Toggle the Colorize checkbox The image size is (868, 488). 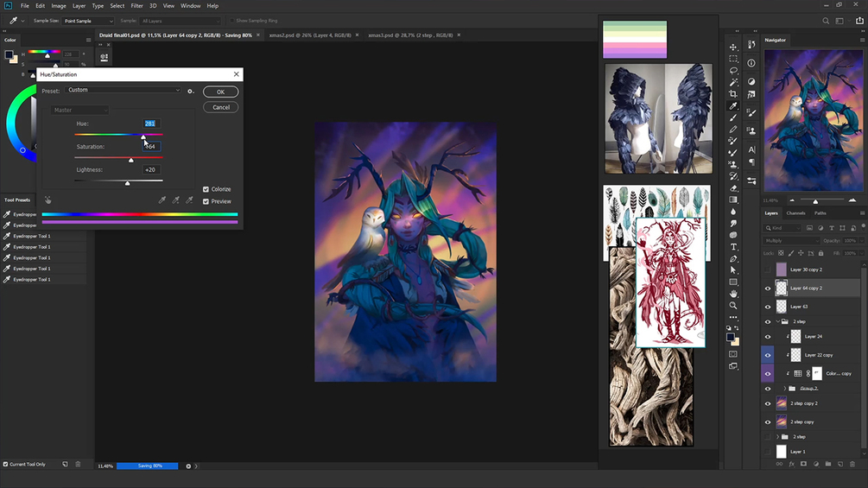pyautogui.click(x=206, y=189)
